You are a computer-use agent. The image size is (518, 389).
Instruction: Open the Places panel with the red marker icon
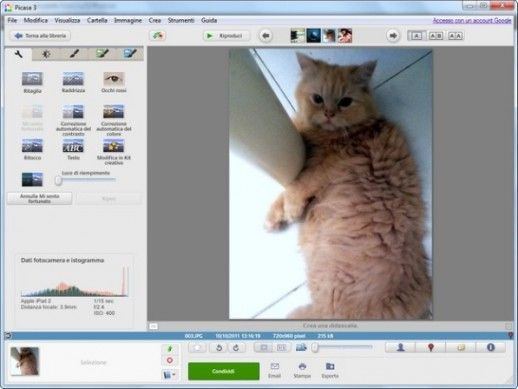click(431, 347)
